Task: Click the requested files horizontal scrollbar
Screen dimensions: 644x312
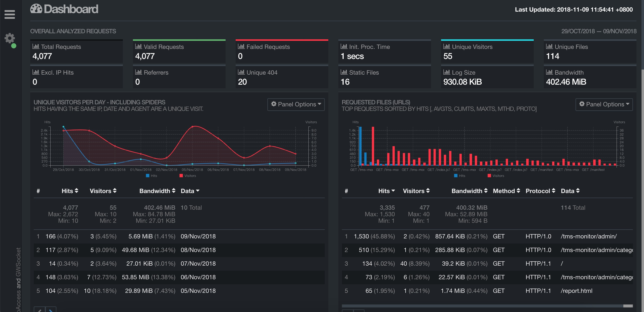Action: click(487, 306)
